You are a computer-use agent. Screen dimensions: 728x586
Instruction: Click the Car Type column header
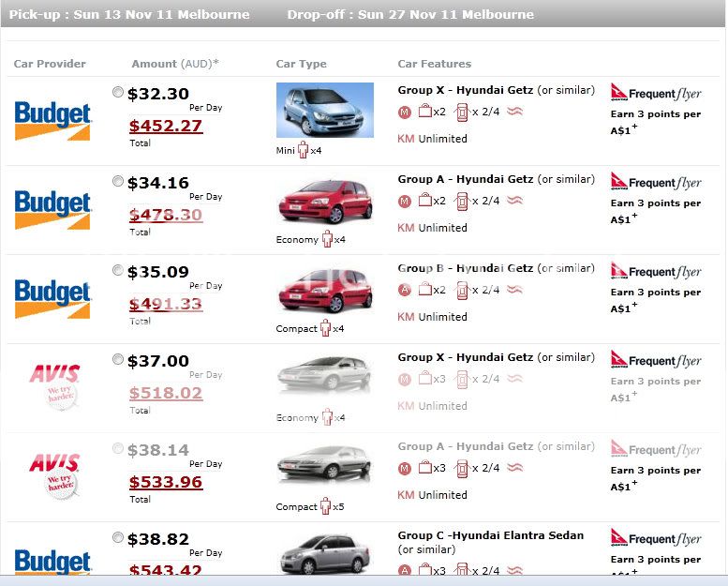[301, 64]
